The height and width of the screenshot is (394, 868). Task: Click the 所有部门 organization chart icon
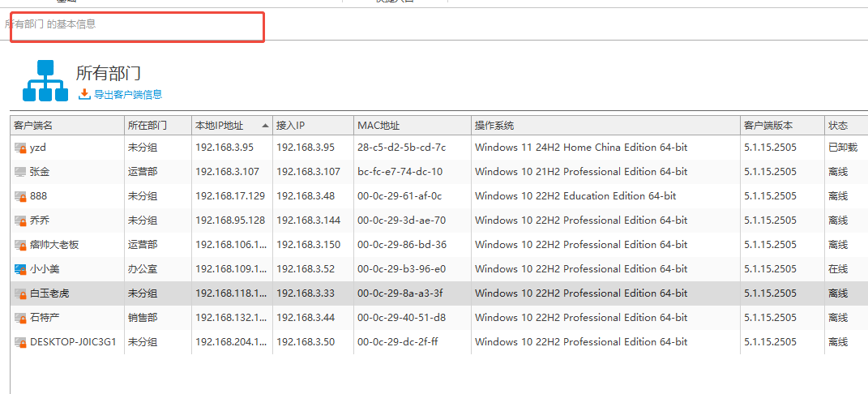tap(45, 81)
